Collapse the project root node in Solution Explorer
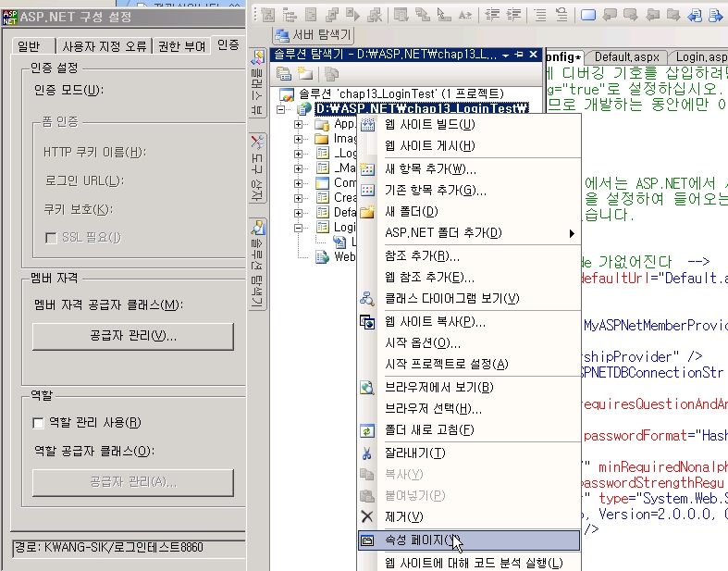 tap(280, 109)
